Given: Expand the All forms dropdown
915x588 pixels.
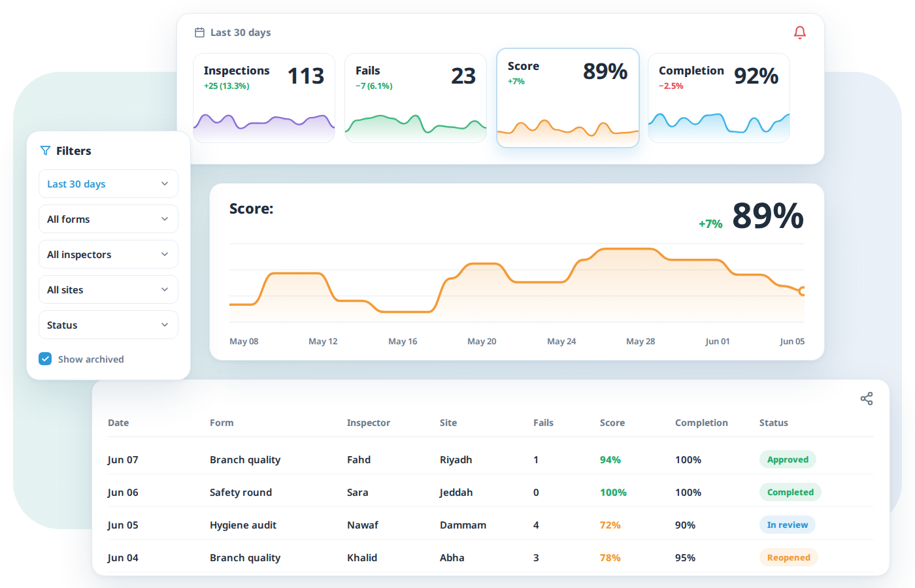Looking at the screenshot, I should pos(108,219).
